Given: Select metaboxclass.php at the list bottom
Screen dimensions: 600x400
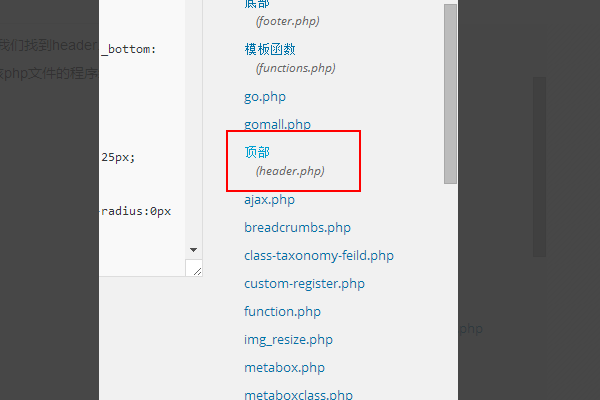Looking at the screenshot, I should [x=298, y=394].
